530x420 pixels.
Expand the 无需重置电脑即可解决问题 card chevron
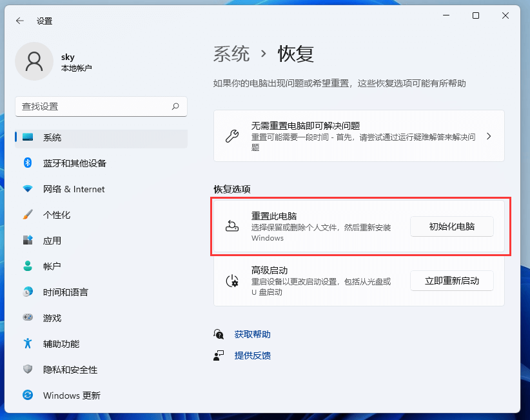489,136
